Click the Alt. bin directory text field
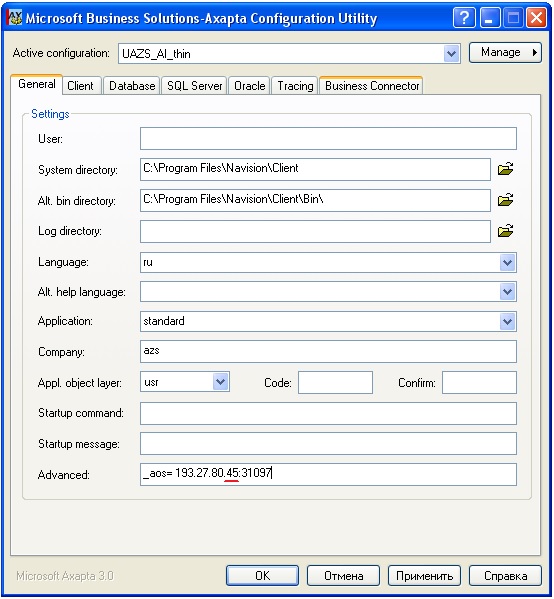Viewport: 554px width, 599px height. [315, 200]
